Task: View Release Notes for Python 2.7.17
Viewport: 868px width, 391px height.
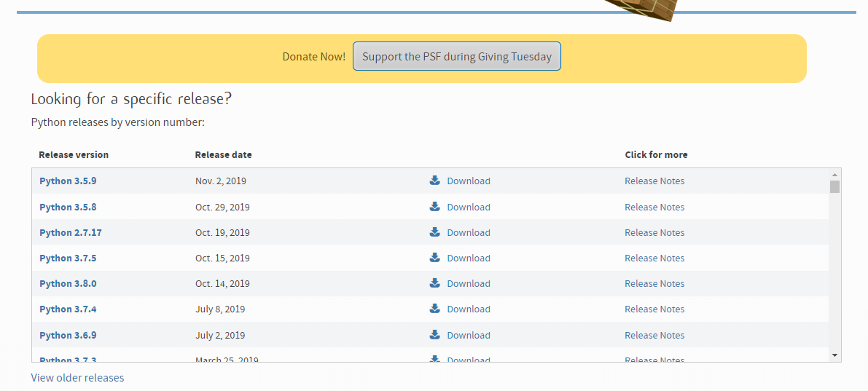Action: pyautogui.click(x=654, y=232)
